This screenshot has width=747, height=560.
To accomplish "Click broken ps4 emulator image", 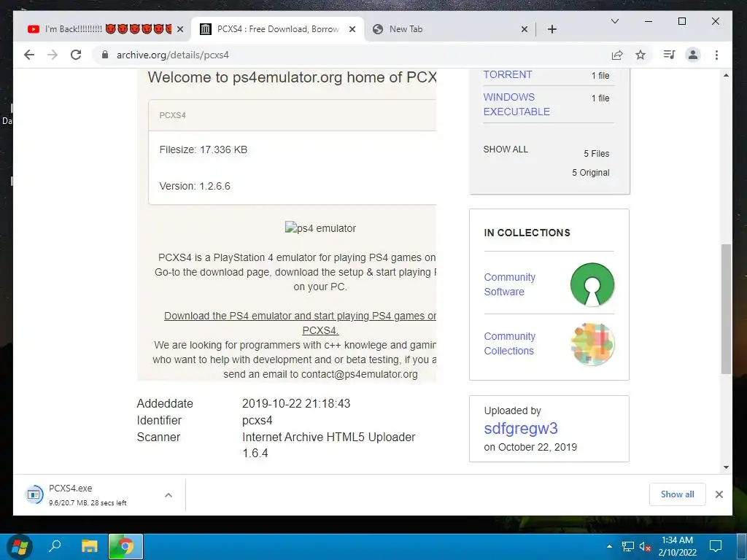I will click(x=320, y=228).
